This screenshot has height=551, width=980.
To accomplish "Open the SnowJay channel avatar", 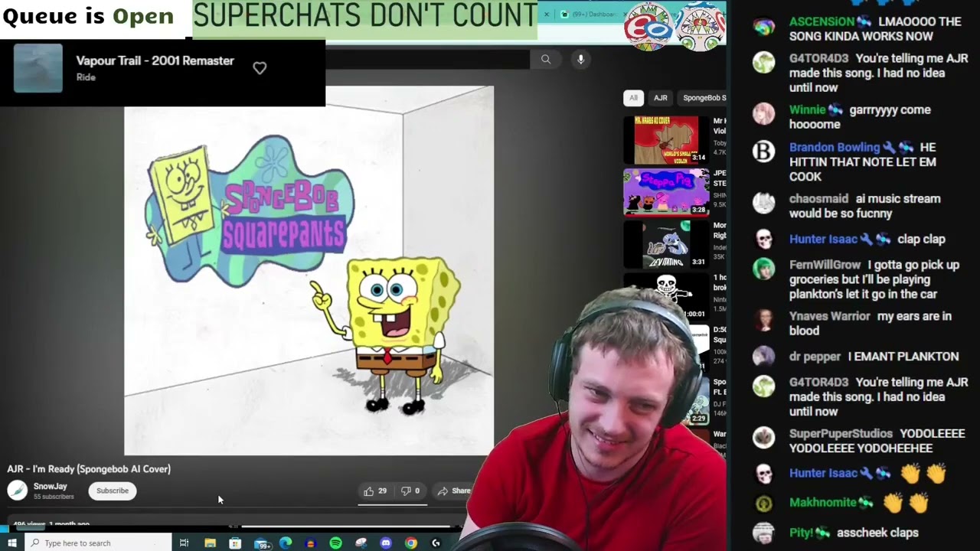I will (18, 491).
